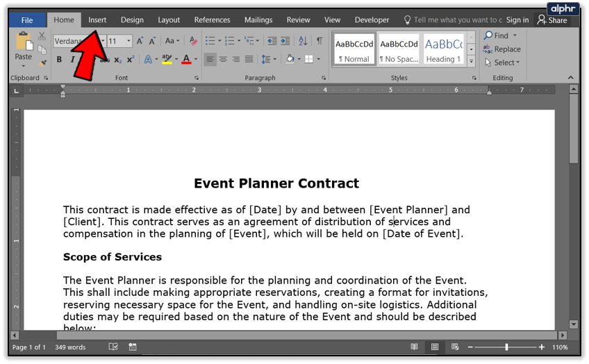
Task: Open numbering list dropdown arrow
Action: 239,40
